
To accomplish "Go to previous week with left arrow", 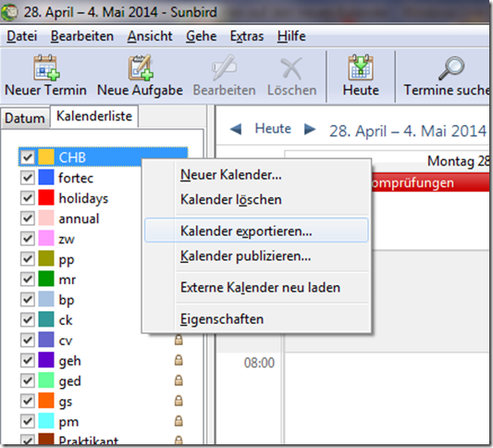I will 236,129.
